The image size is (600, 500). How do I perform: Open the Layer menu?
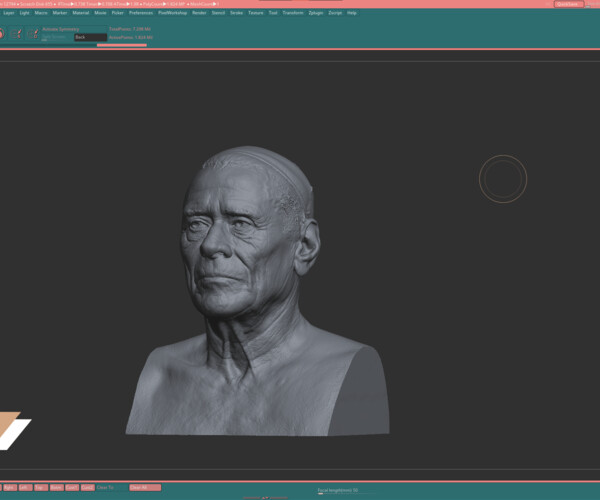point(8,13)
